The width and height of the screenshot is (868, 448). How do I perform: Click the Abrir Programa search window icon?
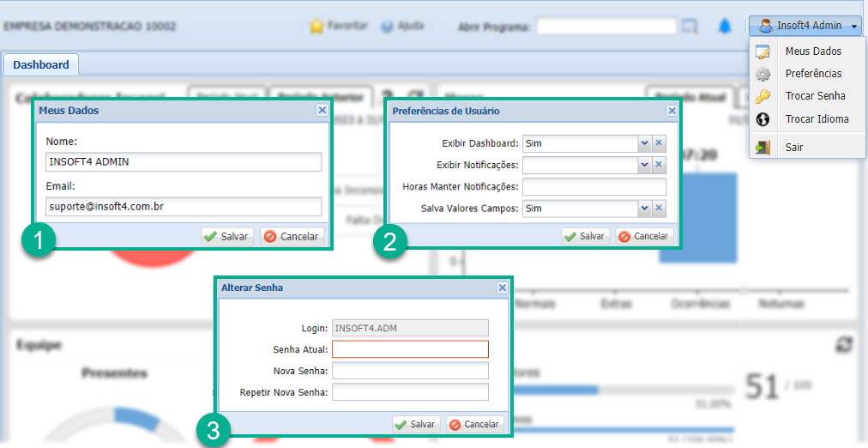(x=690, y=27)
